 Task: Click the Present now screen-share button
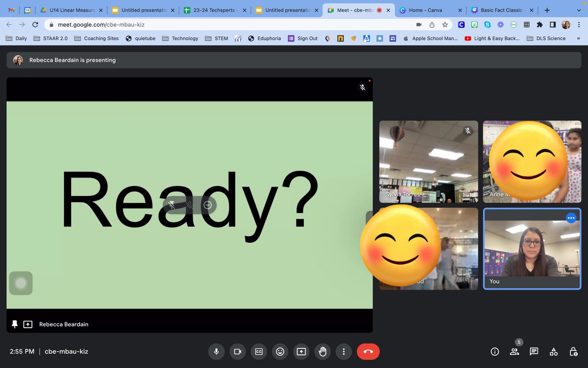pyautogui.click(x=301, y=351)
